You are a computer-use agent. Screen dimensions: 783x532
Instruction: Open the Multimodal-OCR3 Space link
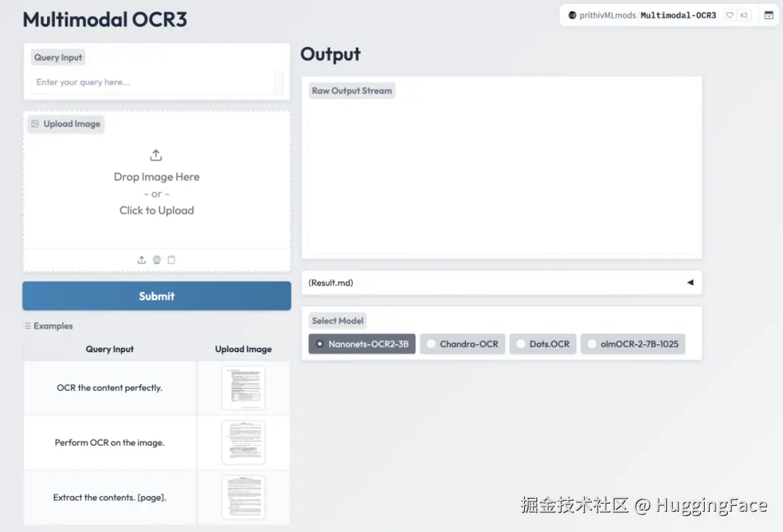coord(678,15)
